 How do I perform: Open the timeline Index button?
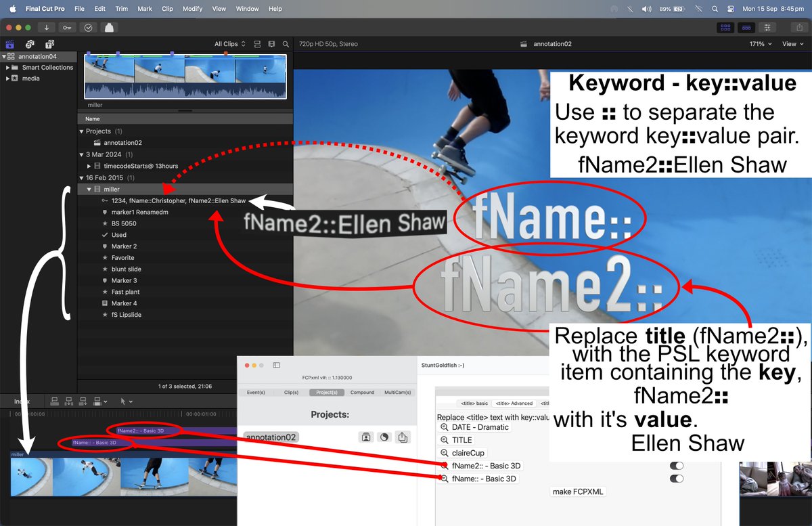tap(22, 401)
